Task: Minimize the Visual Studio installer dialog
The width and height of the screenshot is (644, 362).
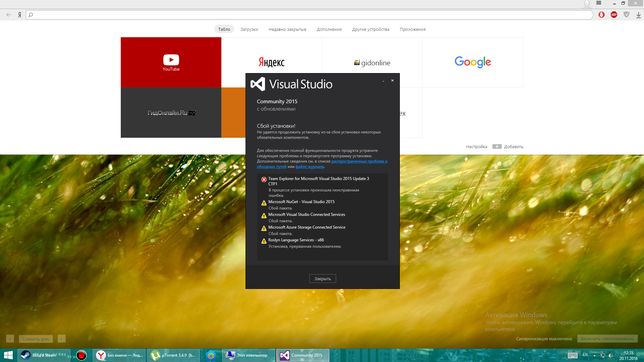Action: pyautogui.click(x=383, y=81)
